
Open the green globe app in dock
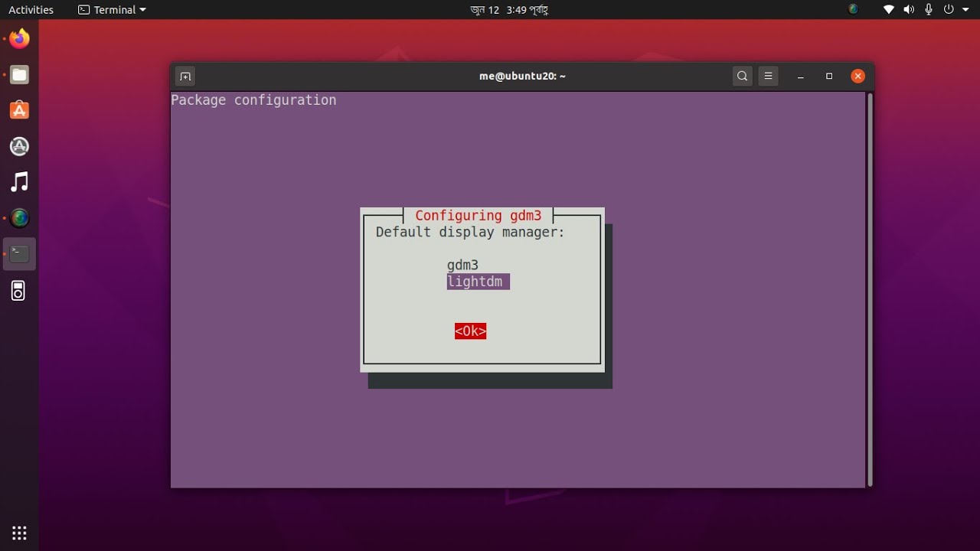click(19, 218)
